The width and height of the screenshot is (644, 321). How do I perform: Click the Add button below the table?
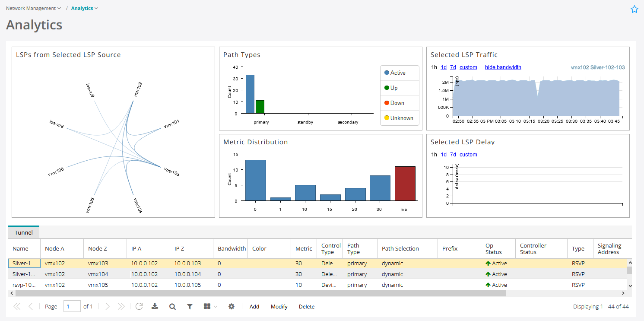(x=254, y=306)
